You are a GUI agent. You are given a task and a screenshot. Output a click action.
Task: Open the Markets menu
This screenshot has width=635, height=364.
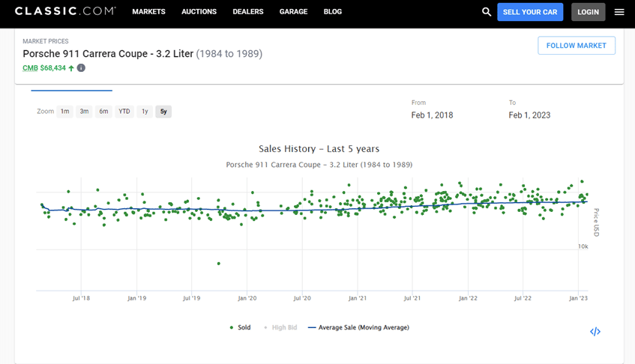point(148,12)
